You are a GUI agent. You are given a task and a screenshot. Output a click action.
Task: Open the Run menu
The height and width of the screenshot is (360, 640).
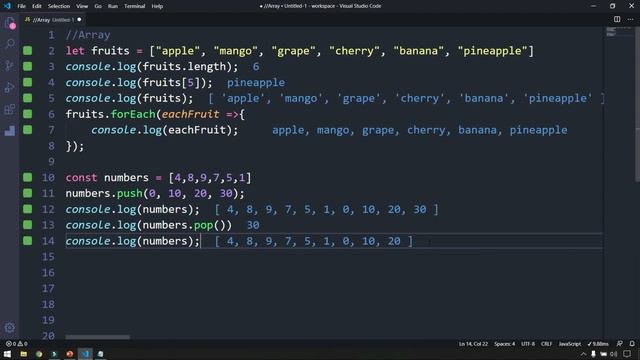[113, 6]
